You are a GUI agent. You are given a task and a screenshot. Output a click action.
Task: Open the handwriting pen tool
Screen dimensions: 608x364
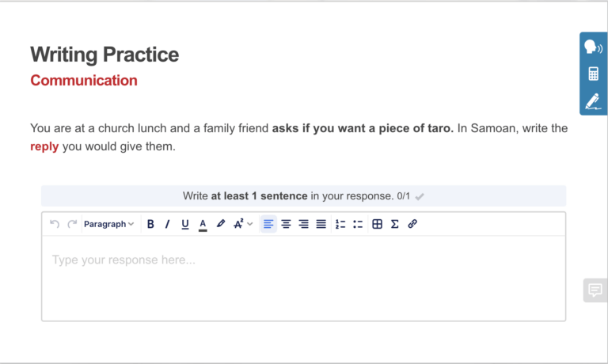tap(593, 101)
